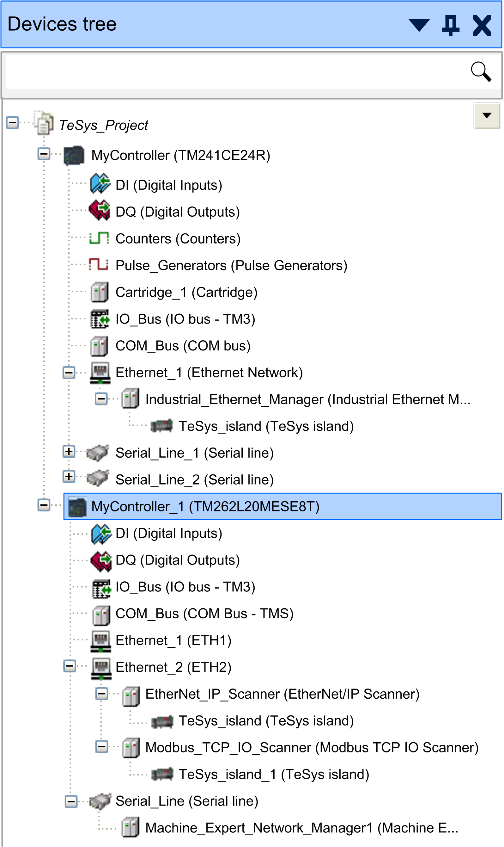Collapse the Serial_Line (Serial line) node
This screenshot has width=504, height=847.
[x=71, y=802]
